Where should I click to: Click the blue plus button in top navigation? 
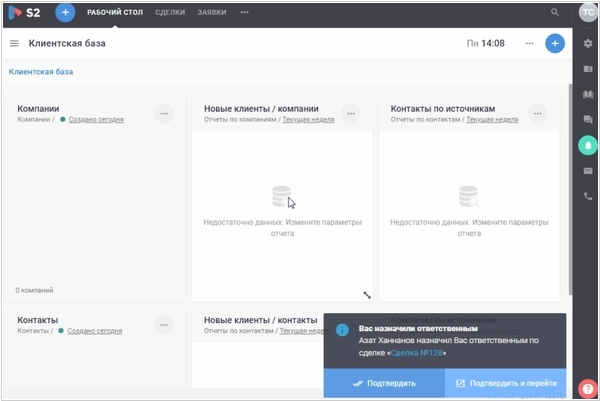tap(65, 13)
